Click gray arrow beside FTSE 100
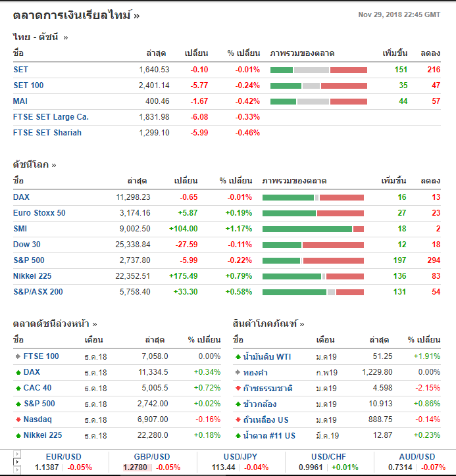456x476 pixels. (x=18, y=356)
